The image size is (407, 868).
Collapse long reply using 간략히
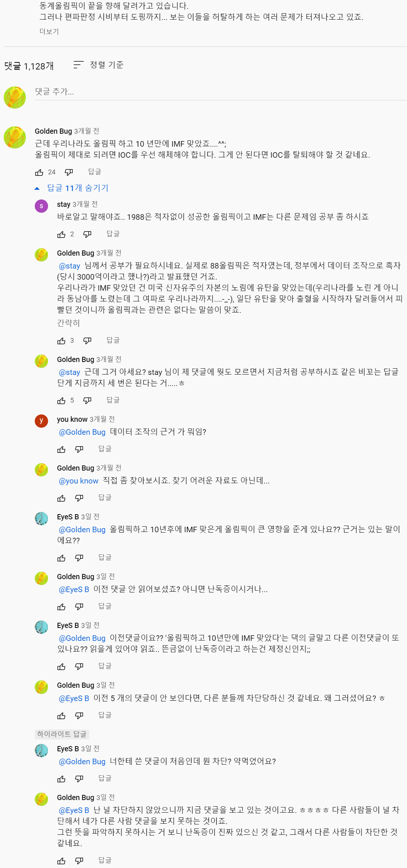point(68,323)
